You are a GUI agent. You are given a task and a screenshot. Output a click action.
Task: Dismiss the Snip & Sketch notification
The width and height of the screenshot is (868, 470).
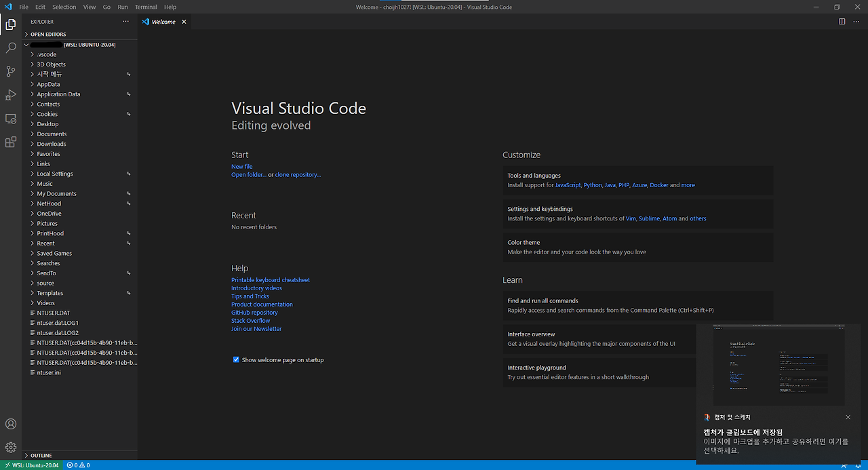click(848, 417)
